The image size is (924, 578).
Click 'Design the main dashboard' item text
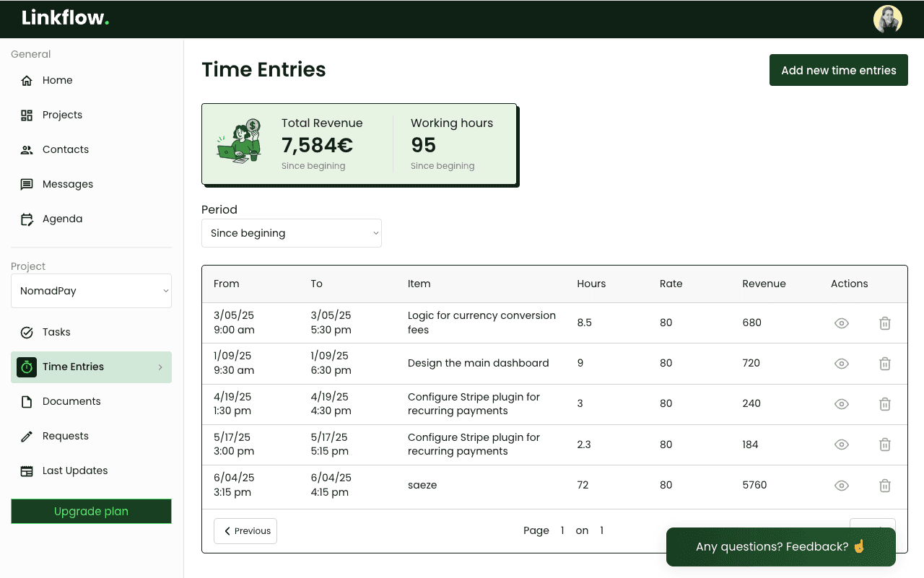click(x=478, y=363)
